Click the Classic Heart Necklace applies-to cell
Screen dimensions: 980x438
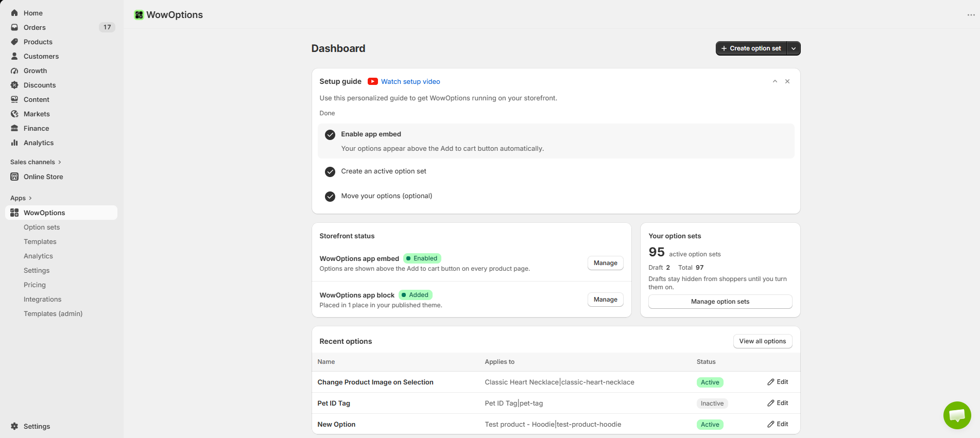(559, 382)
